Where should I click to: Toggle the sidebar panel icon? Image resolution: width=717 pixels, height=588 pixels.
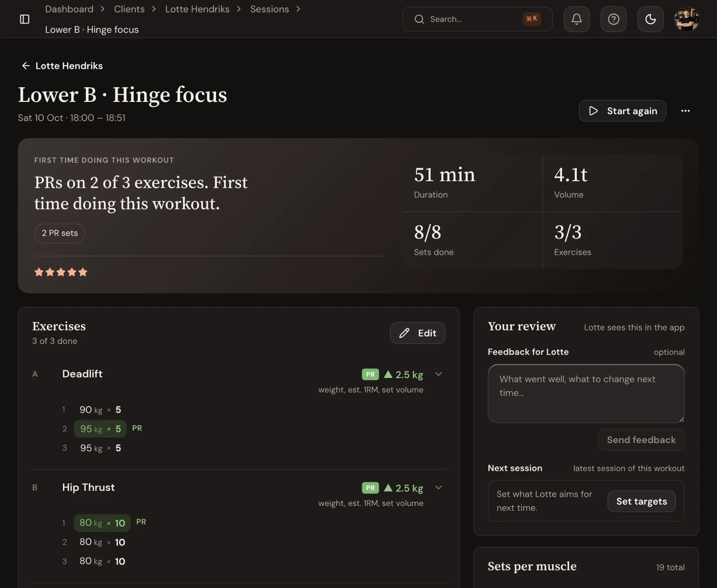click(25, 19)
